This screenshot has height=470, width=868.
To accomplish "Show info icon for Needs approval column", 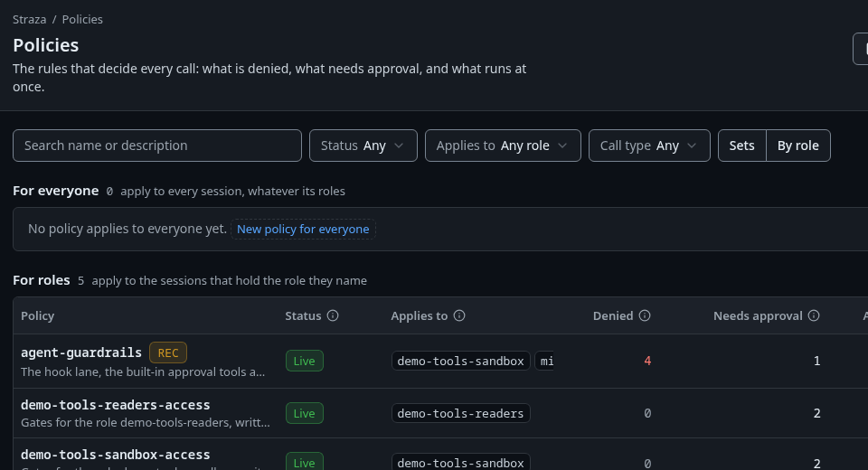I will pos(814,315).
